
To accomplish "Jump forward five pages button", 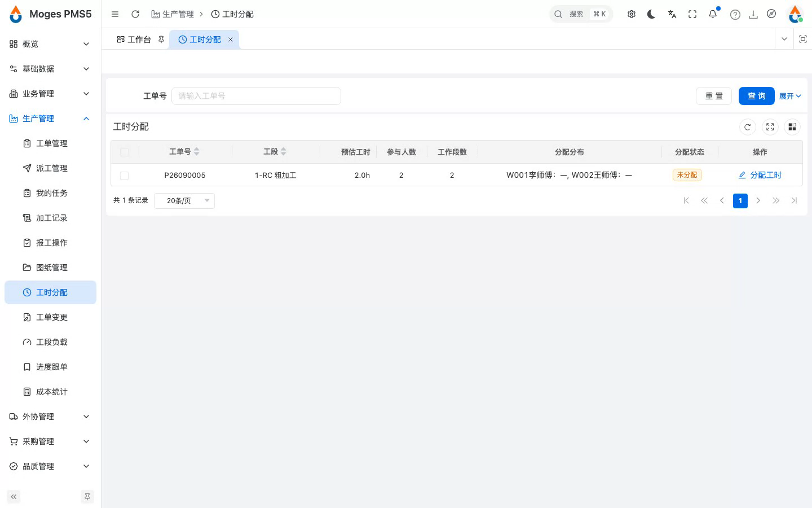I will click(776, 200).
